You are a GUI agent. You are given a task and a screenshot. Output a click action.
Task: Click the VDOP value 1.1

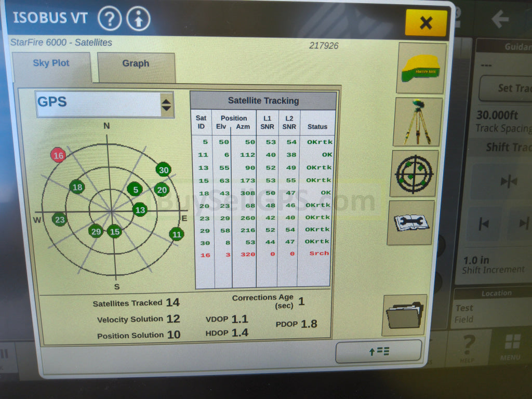(x=240, y=319)
